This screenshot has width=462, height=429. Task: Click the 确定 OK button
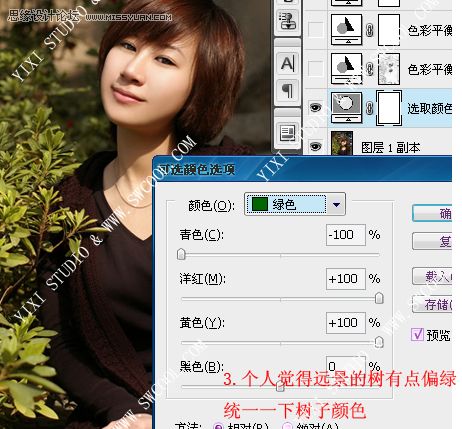(x=432, y=213)
